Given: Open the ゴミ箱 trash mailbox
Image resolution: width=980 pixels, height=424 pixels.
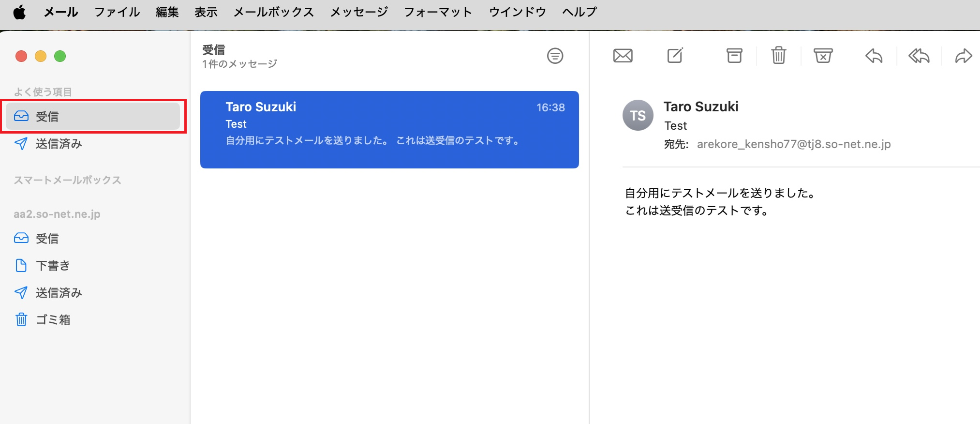Looking at the screenshot, I should pos(53,320).
